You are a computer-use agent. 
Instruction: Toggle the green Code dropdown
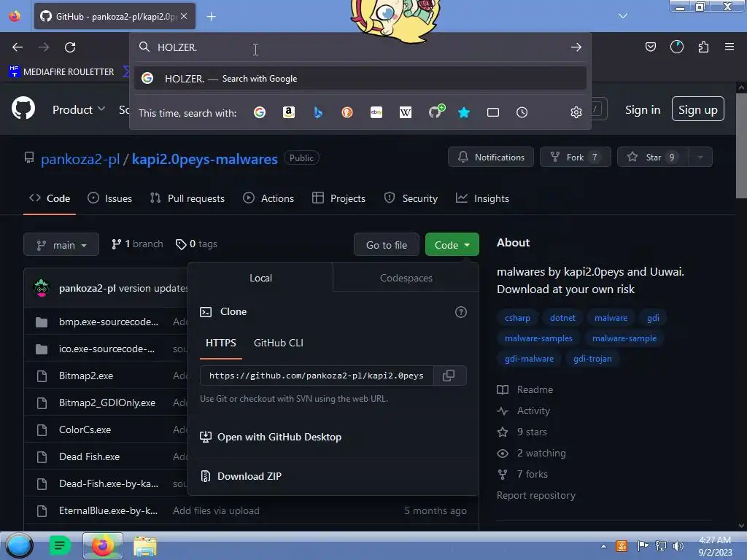452,245
